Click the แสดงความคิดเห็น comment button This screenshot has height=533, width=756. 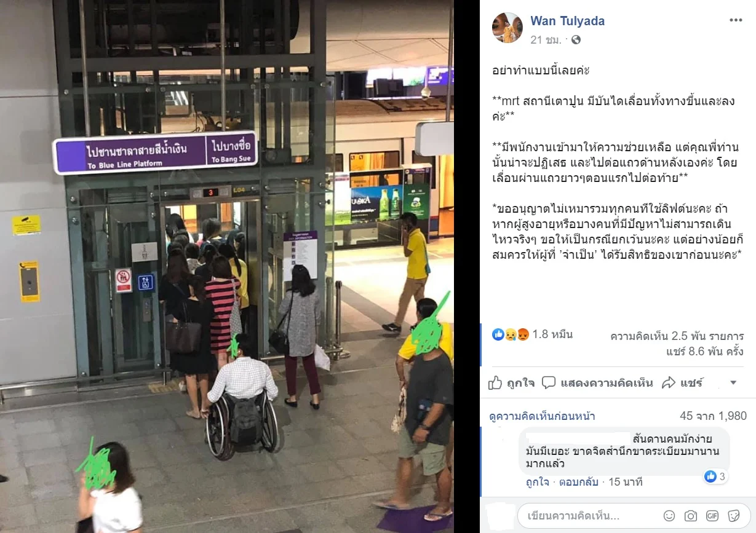(x=597, y=383)
